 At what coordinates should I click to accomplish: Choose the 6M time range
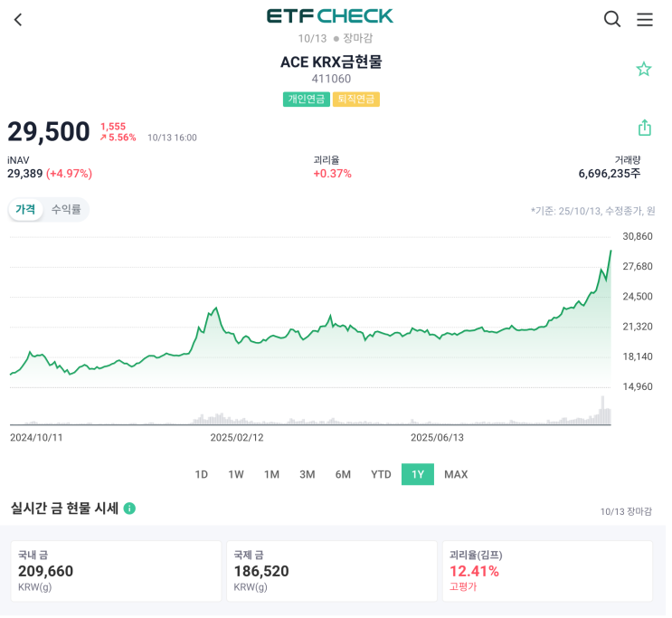(x=343, y=474)
